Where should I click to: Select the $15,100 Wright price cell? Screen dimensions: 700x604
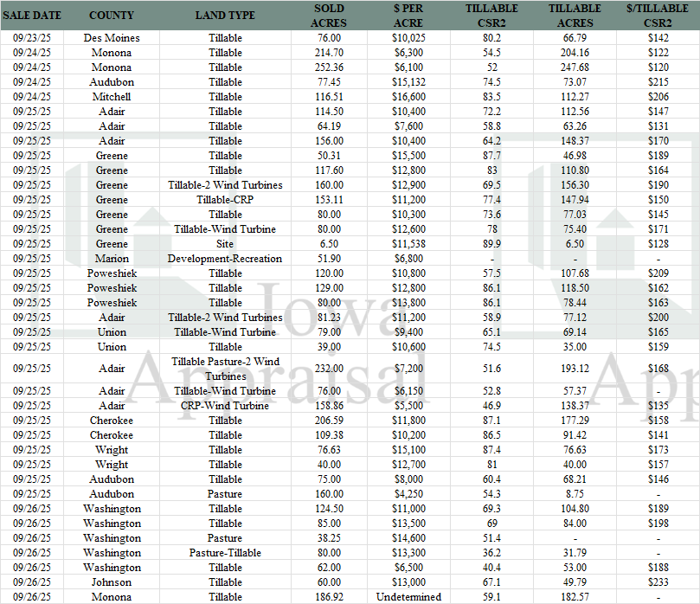click(x=408, y=450)
